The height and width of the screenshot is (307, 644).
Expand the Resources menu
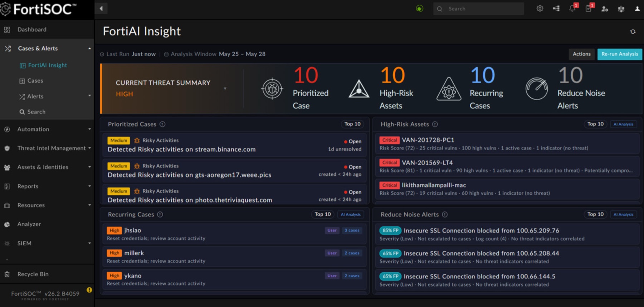[x=89, y=205]
